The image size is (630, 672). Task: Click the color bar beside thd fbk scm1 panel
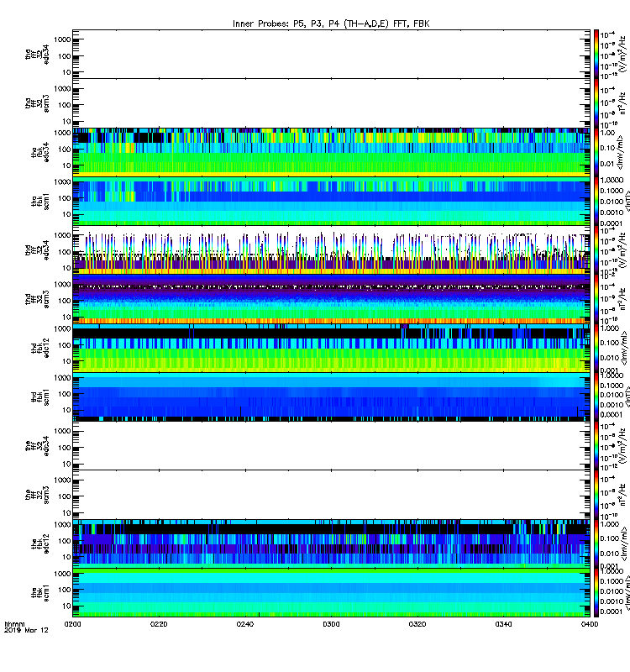(x=596, y=396)
